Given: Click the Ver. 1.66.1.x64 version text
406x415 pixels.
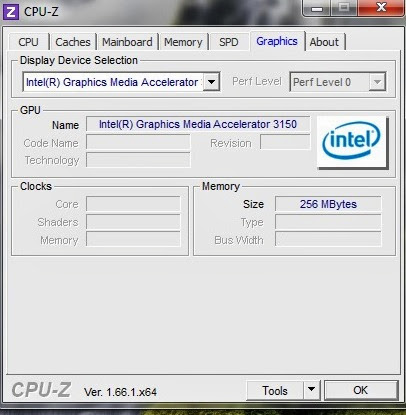Looking at the screenshot, I should [x=120, y=392].
